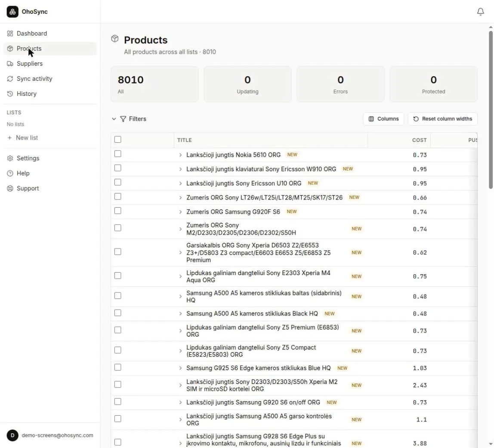Expand Garsiakalbis ORG Sony Xperia D6503 row
Image resolution: width=494 pixels, height=448 pixels.
pyautogui.click(x=181, y=253)
